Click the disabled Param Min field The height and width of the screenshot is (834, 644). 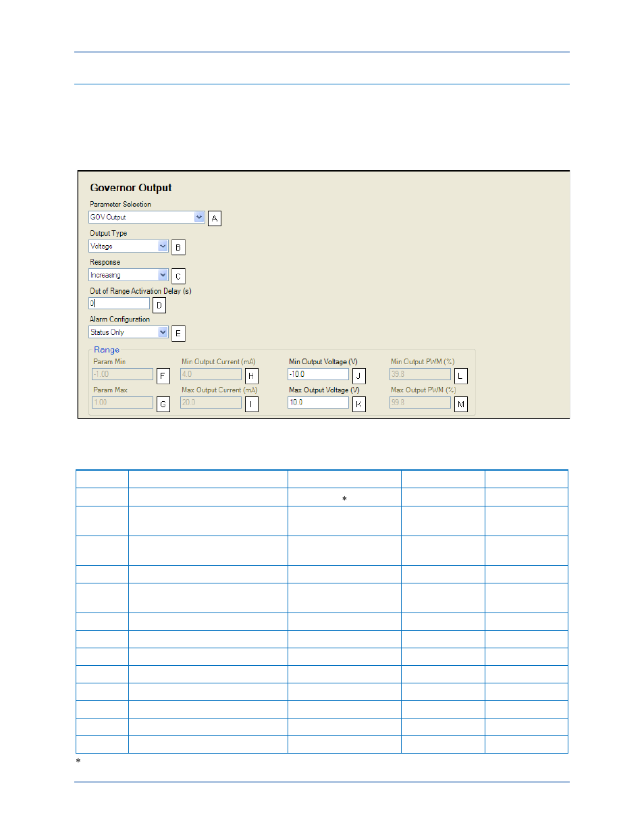[x=122, y=374]
